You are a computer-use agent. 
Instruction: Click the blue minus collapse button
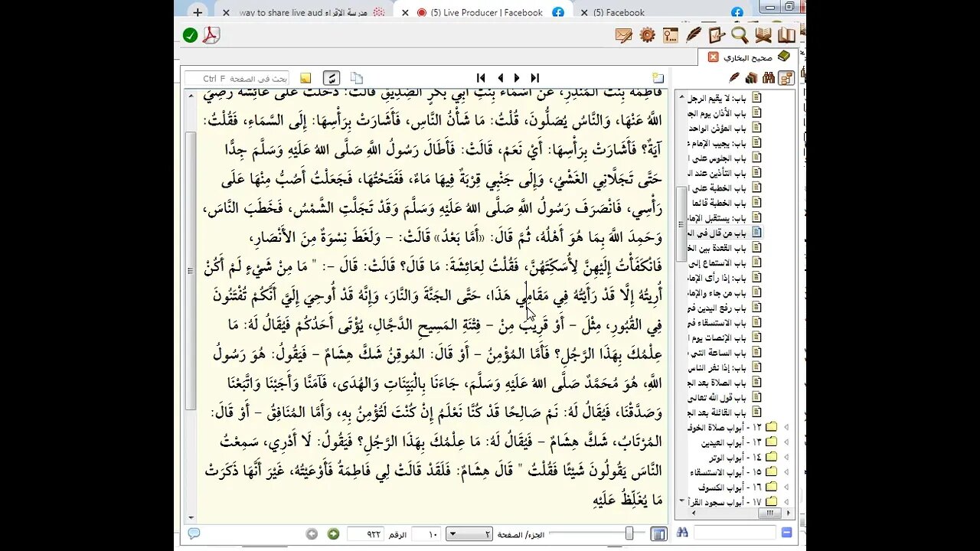[x=787, y=533]
